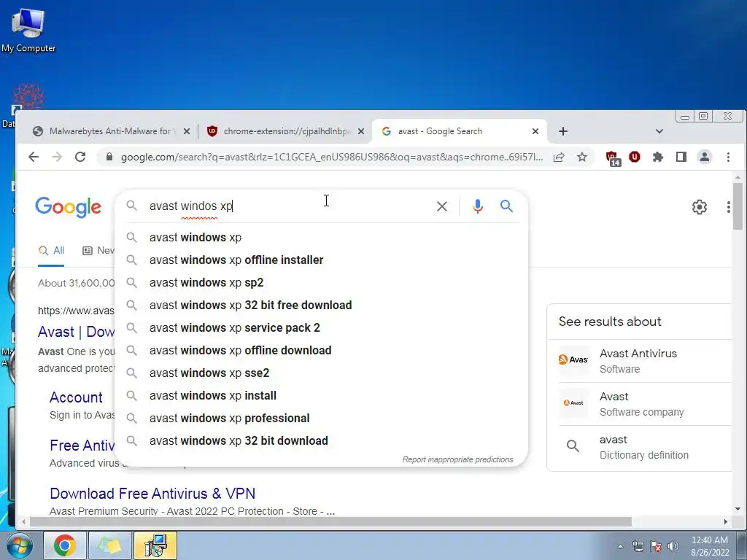Open the volume speaker tray icon
The image size is (747, 560).
pos(673,546)
